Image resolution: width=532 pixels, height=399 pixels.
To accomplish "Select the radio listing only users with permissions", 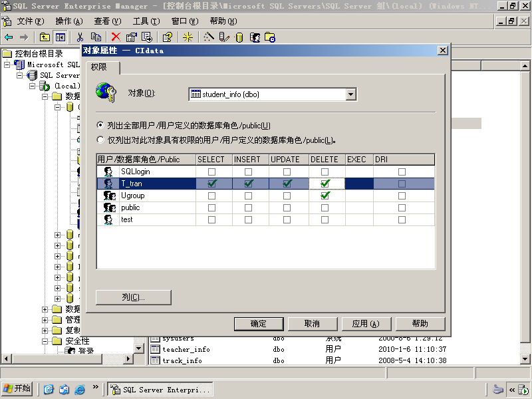I will click(x=100, y=140).
